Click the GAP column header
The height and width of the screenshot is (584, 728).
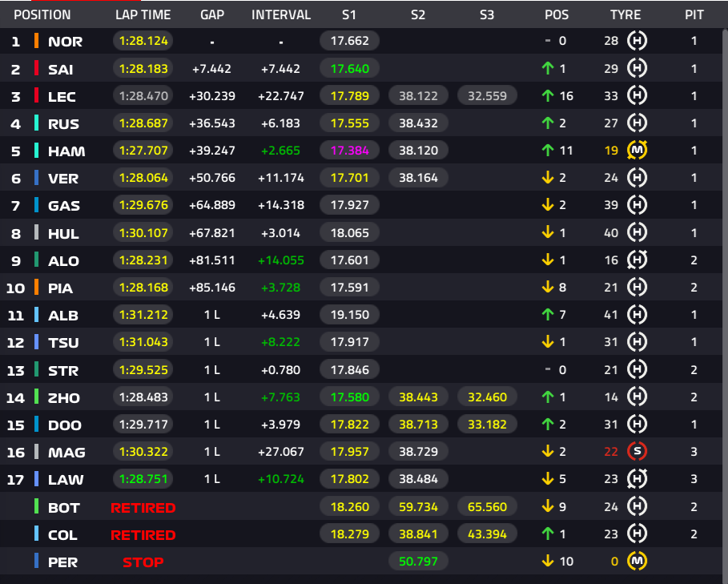(x=212, y=15)
